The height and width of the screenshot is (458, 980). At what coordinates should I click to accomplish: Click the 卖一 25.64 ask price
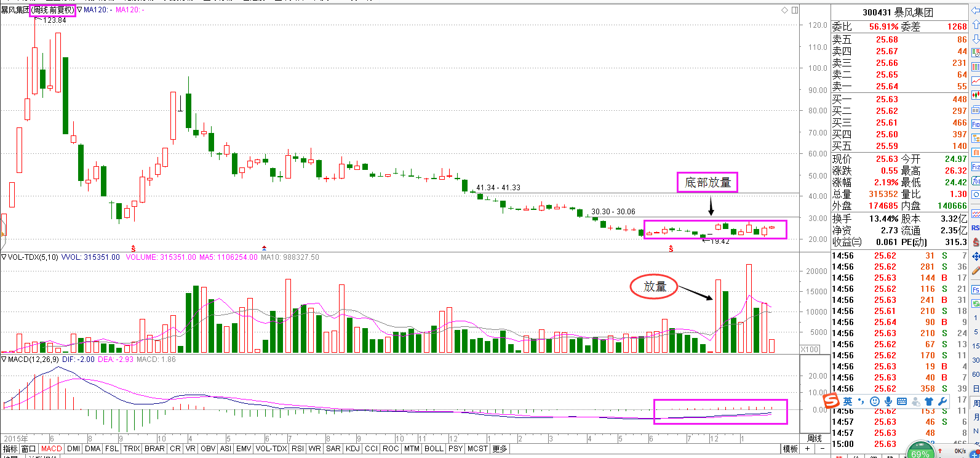tap(887, 87)
